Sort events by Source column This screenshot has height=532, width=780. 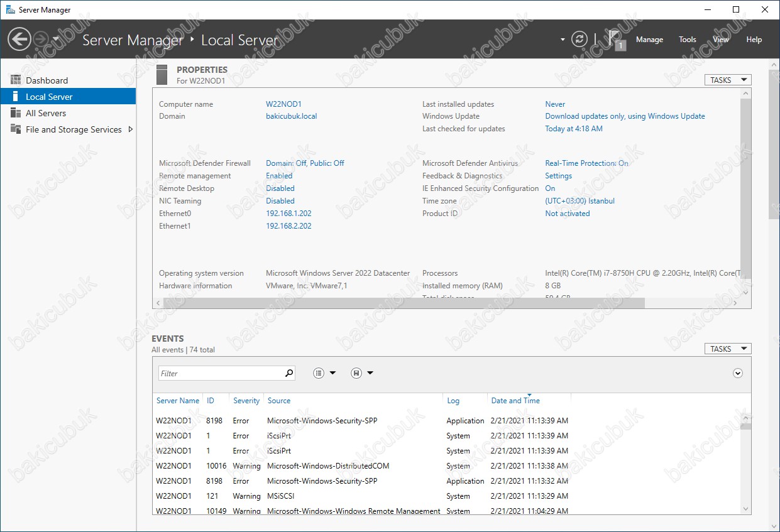279,401
